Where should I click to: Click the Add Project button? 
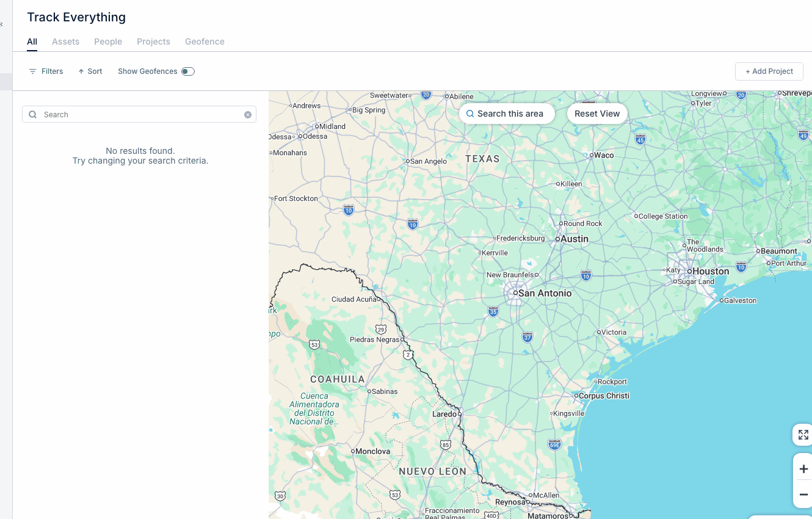point(769,71)
